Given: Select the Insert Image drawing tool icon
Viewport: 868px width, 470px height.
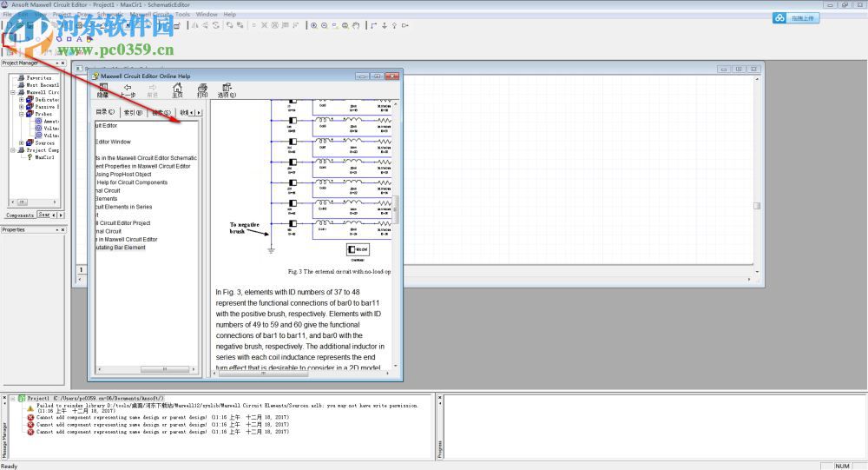Looking at the screenshot, I should (89, 39).
